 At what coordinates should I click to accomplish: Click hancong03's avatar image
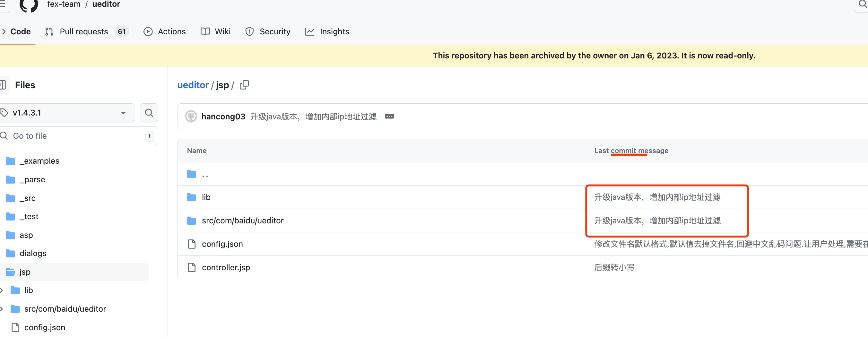tap(191, 116)
